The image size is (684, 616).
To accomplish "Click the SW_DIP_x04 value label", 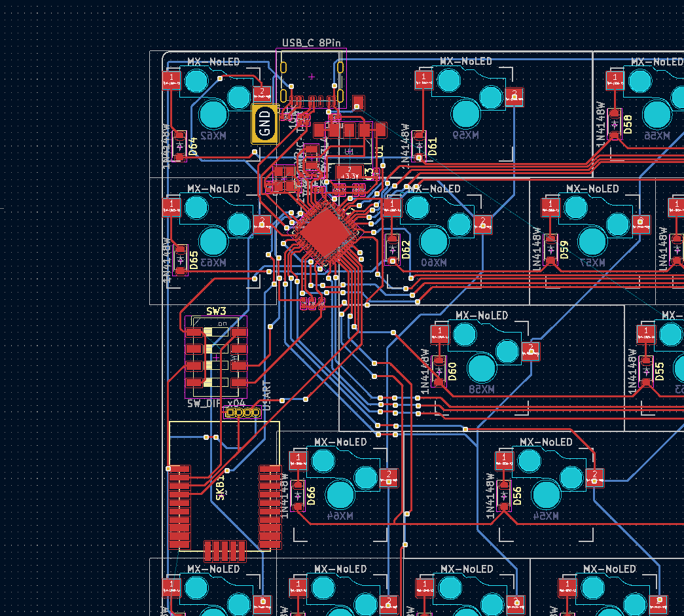I will coord(217,403).
